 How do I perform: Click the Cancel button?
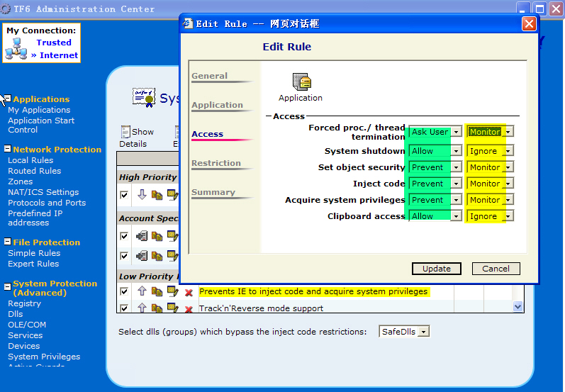tap(496, 269)
